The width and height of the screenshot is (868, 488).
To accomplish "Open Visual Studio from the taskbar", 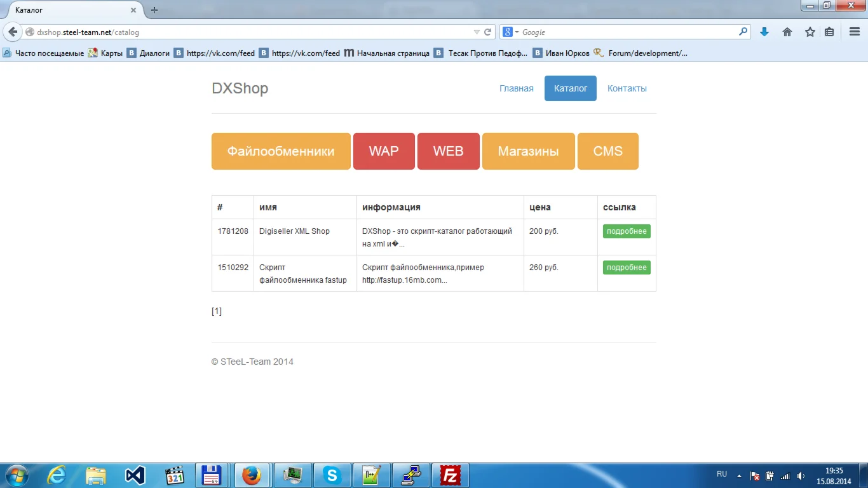I will [134, 475].
